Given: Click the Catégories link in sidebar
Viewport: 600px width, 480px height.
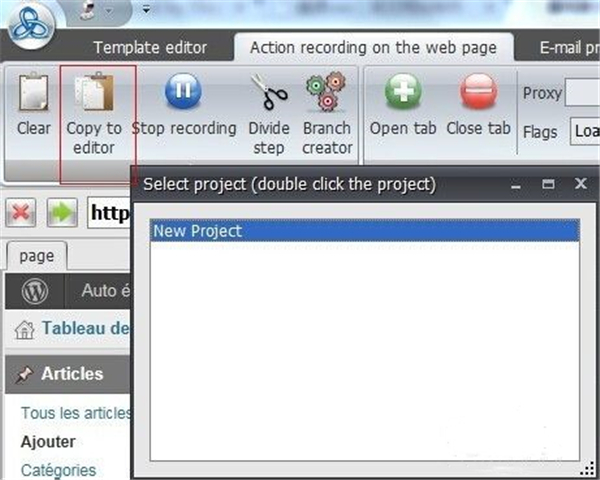Looking at the screenshot, I should (59, 470).
